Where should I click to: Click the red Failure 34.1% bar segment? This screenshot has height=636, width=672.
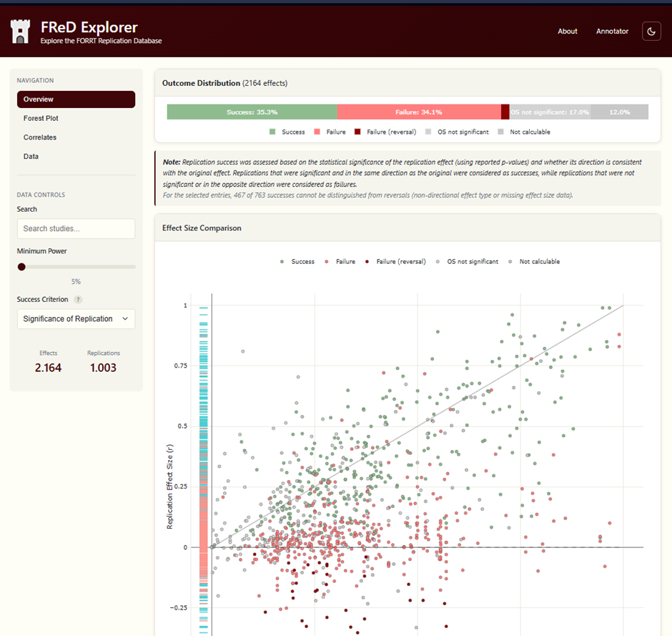[x=418, y=112]
